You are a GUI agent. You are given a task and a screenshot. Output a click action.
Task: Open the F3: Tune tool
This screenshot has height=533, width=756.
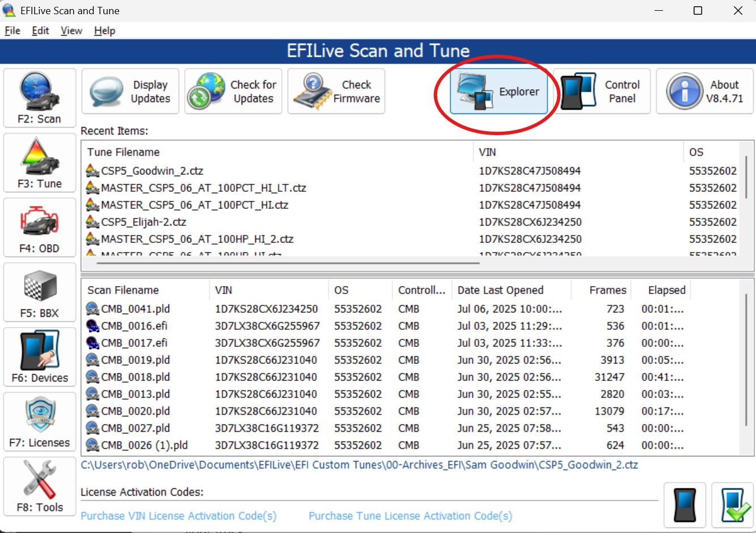[40, 162]
